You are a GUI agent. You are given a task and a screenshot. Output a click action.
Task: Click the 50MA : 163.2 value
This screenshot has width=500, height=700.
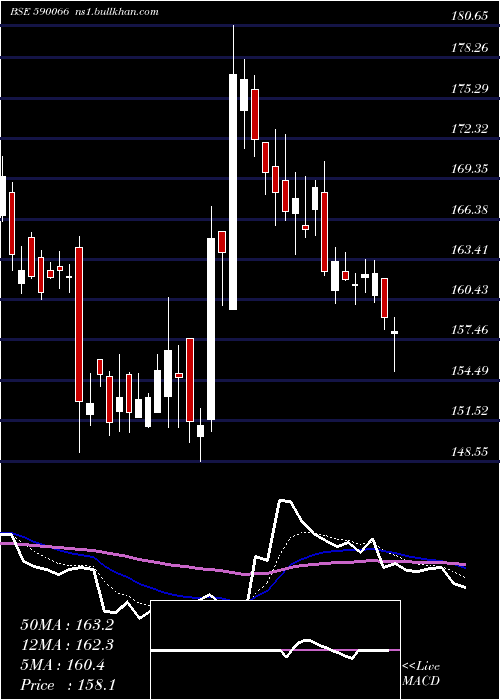click(x=67, y=625)
